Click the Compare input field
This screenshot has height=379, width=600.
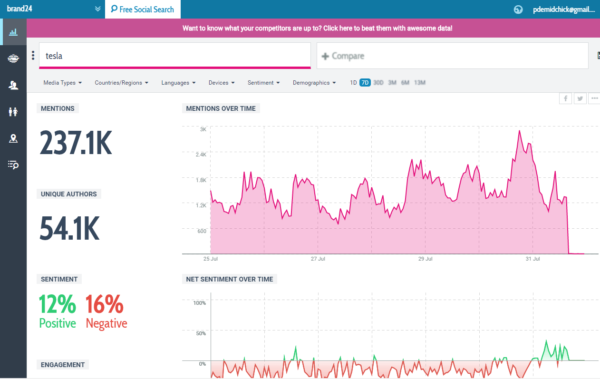[452, 56]
